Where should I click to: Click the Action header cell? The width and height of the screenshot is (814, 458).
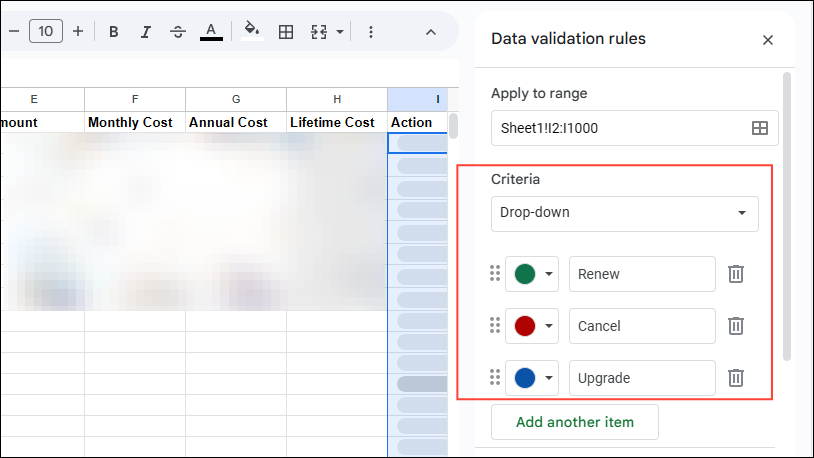pos(417,123)
